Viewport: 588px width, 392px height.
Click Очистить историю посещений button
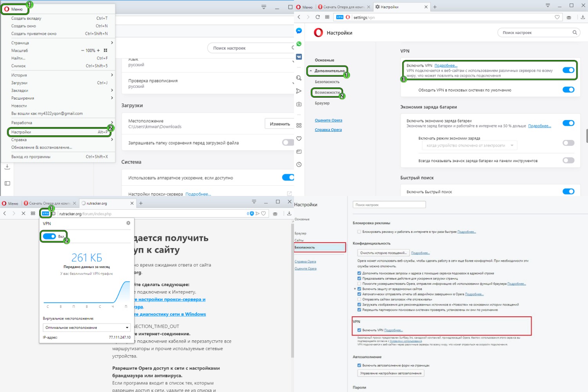point(383,253)
